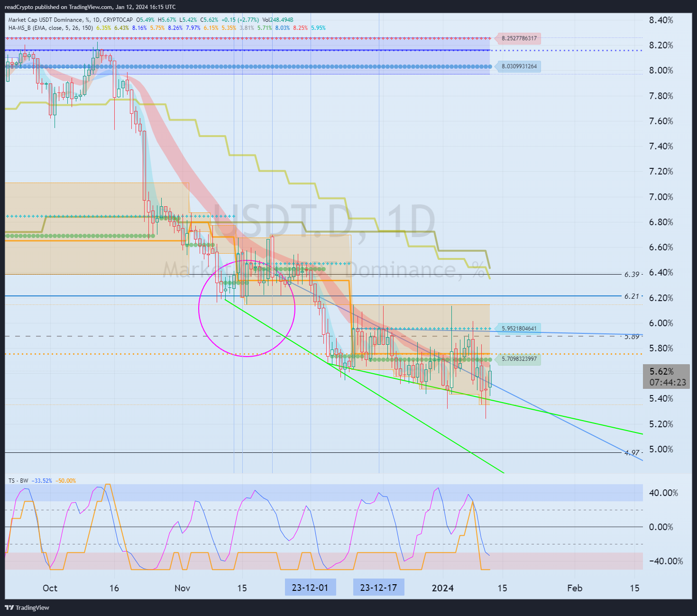Click the readCrypto published header text

click(x=90, y=7)
